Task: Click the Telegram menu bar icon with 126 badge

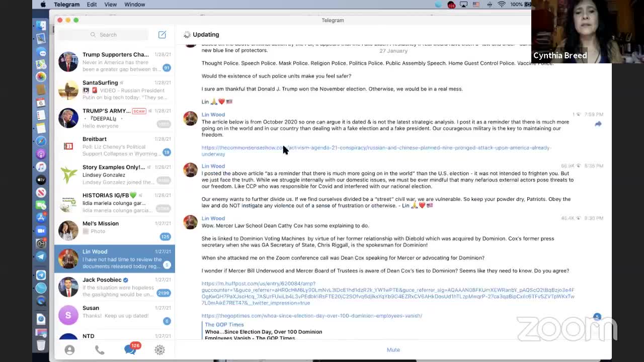Action: pyautogui.click(x=451, y=5)
